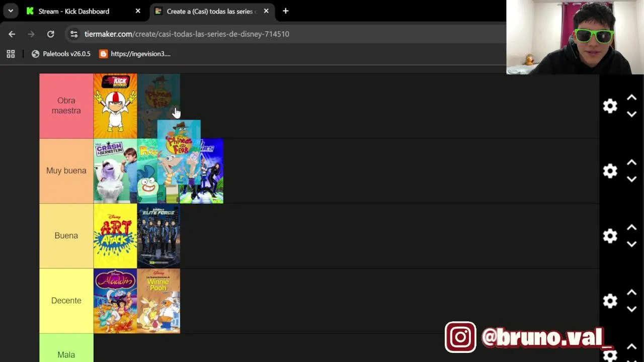Image resolution: width=644 pixels, height=362 pixels.
Task: Select the Aladdin thumbnail
Action: [x=115, y=301]
